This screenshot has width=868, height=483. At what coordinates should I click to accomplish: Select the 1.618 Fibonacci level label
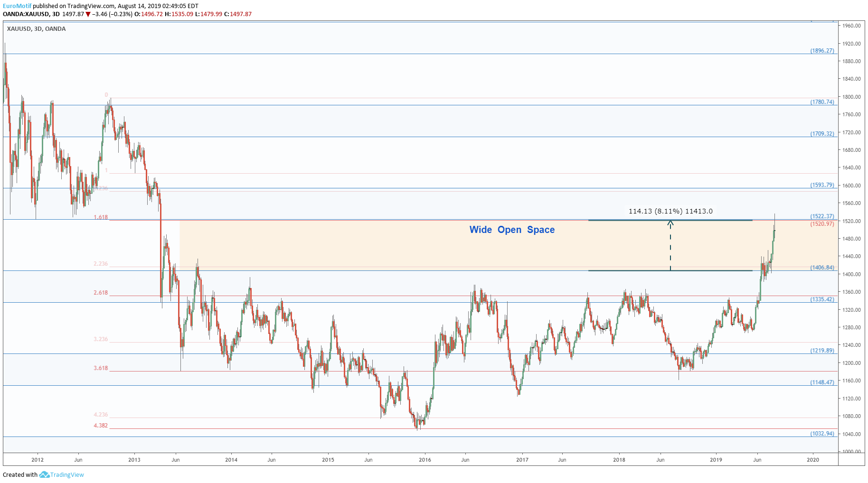tap(101, 217)
